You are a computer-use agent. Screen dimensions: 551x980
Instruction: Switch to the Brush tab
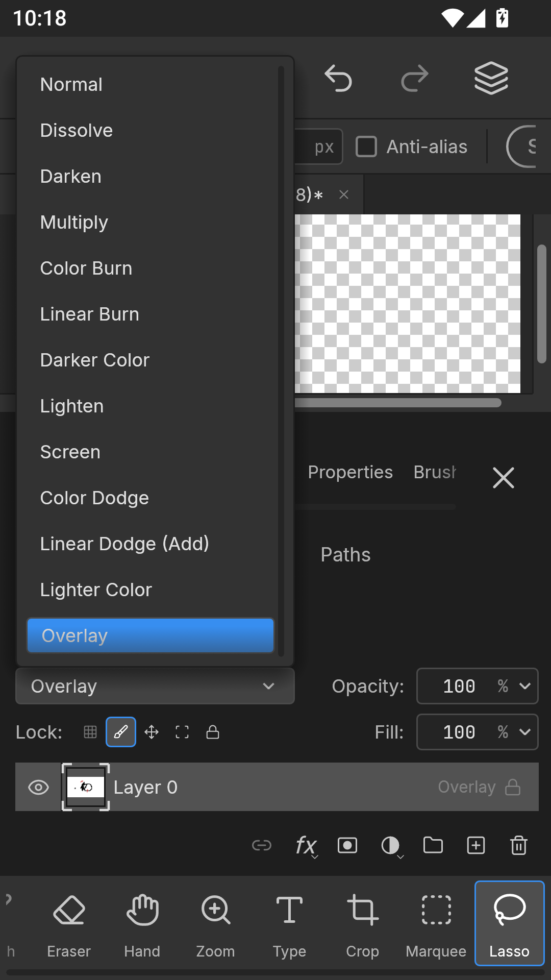435,472
